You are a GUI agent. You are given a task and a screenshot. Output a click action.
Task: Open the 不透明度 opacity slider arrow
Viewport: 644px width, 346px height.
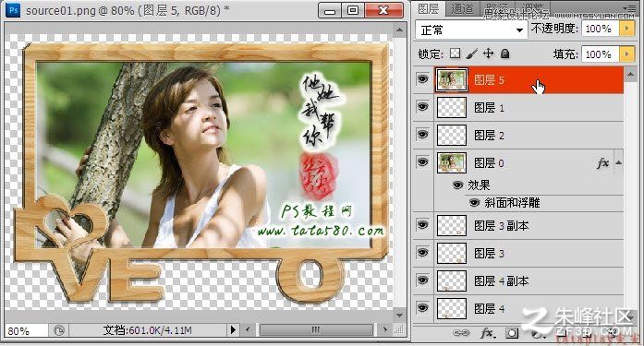point(626,29)
